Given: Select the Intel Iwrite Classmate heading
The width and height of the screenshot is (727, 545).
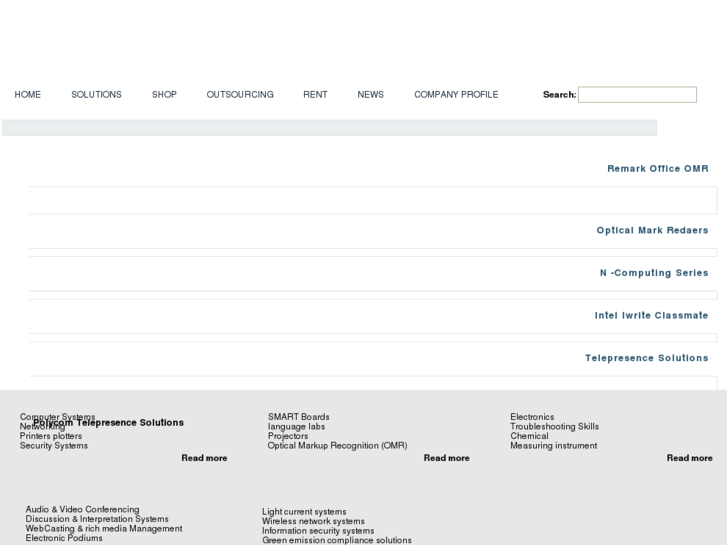Looking at the screenshot, I should coord(651,315).
